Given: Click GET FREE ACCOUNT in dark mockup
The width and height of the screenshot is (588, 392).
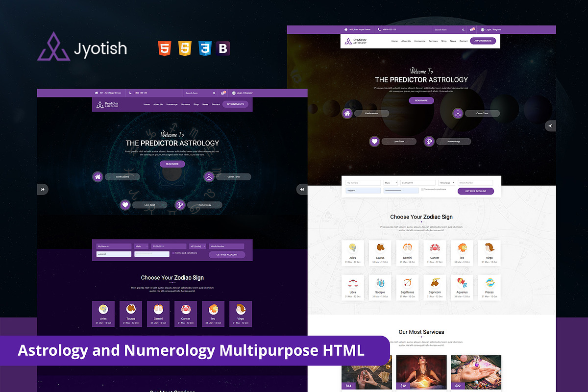Looking at the screenshot, I should (227, 255).
